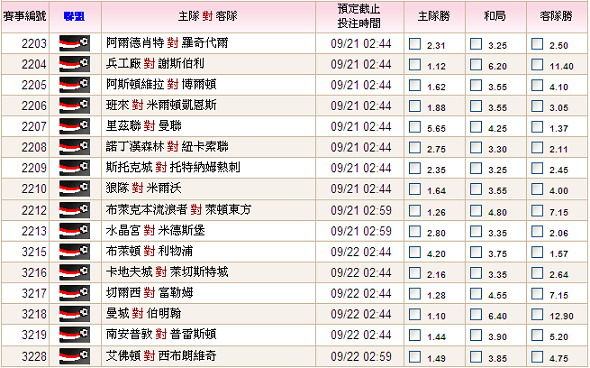The image size is (590, 368).
Task: Click the 兵工廠 對 謝斯伯利 match name
Action: tap(155, 64)
